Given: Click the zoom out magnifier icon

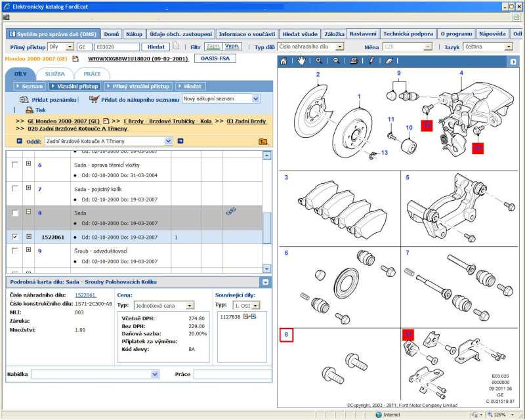Looking at the screenshot, I should click(x=336, y=61).
